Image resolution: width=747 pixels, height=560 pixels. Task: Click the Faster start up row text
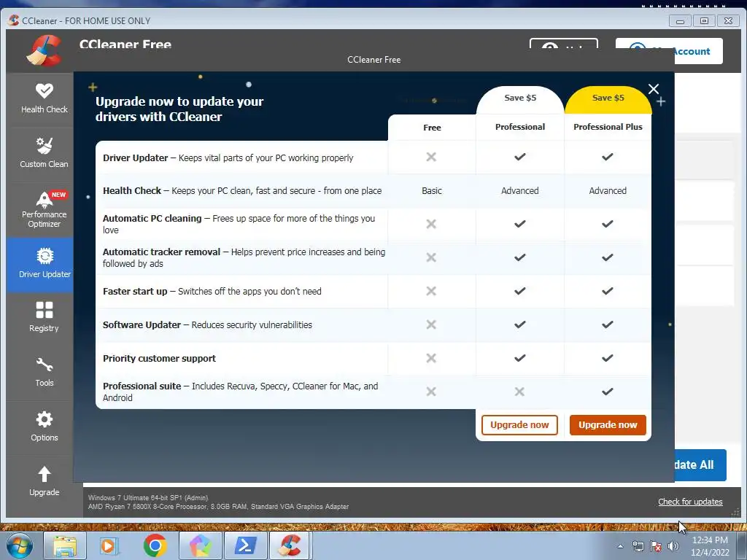click(212, 291)
